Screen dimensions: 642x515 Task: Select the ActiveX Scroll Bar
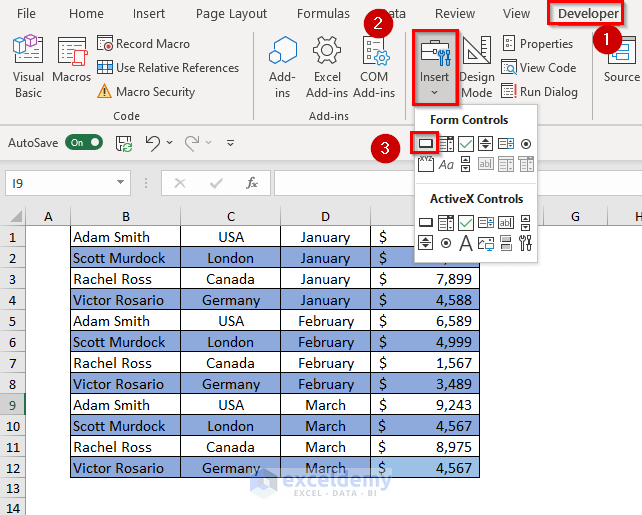(526, 223)
